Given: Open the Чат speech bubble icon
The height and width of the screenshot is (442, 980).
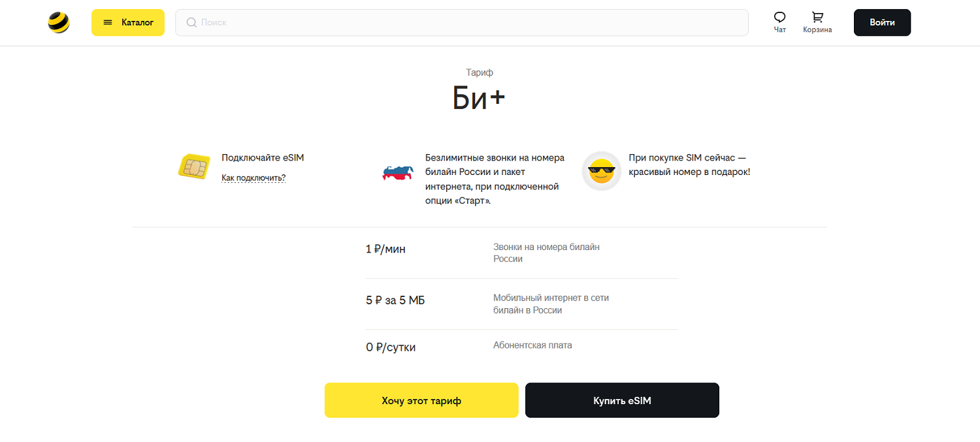Looking at the screenshot, I should (779, 18).
